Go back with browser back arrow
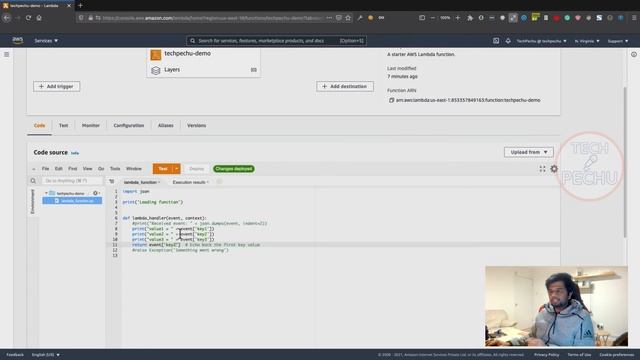The image size is (640, 360). [7, 18]
